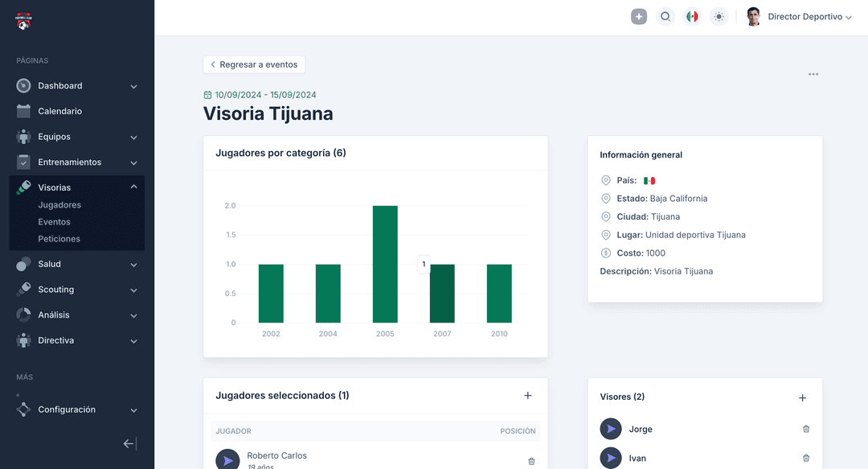Go to Eventos submenu item
The image size is (868, 469).
54,222
